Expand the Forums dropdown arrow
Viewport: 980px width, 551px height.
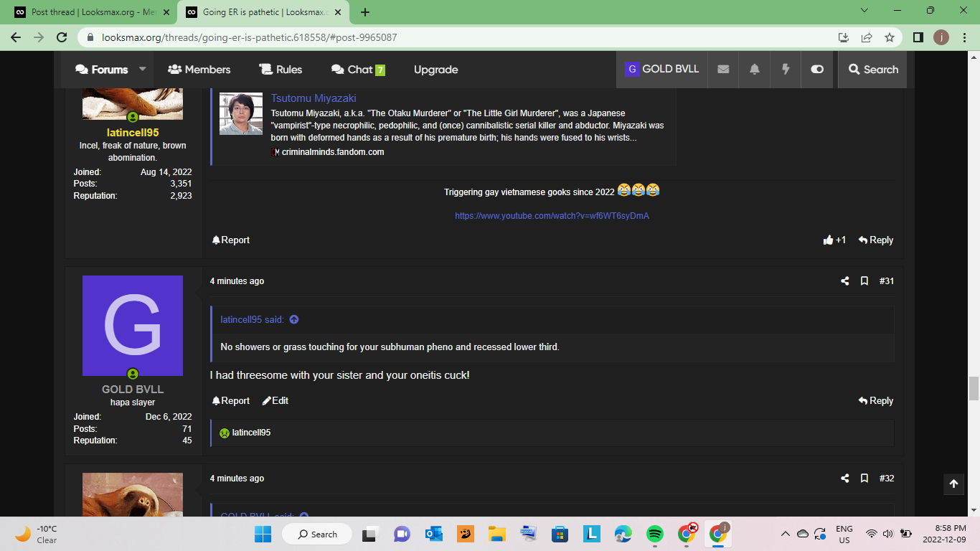tap(142, 70)
